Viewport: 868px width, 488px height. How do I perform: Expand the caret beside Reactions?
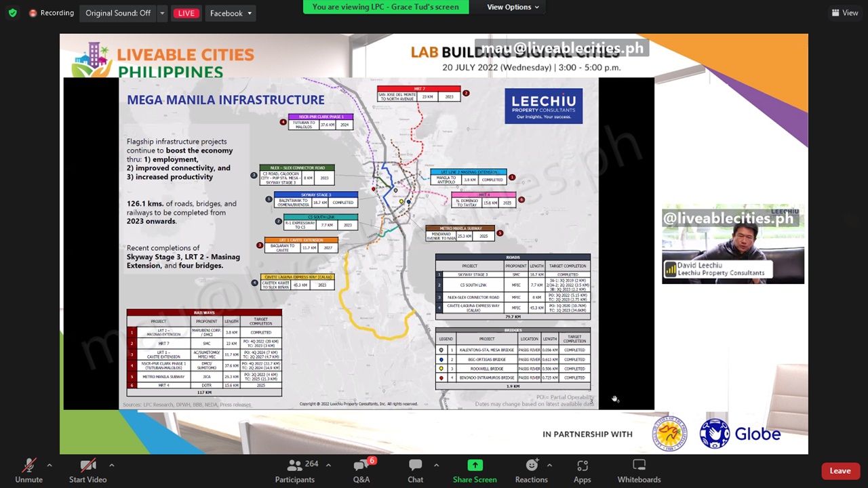click(x=549, y=465)
